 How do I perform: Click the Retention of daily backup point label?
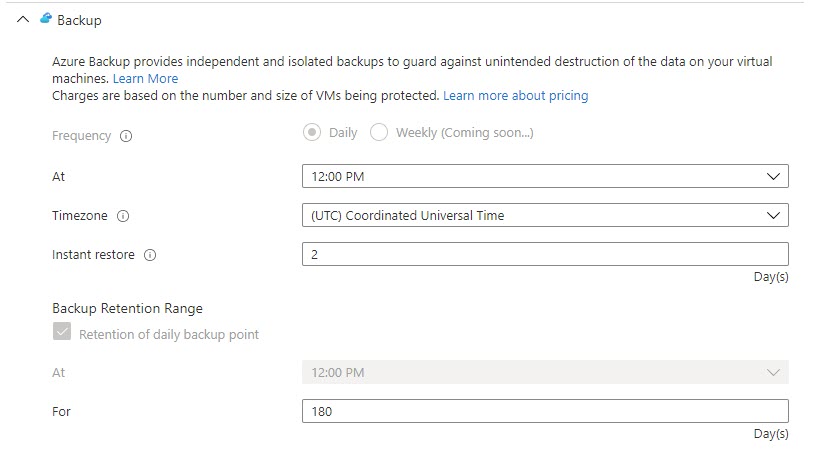click(x=169, y=335)
